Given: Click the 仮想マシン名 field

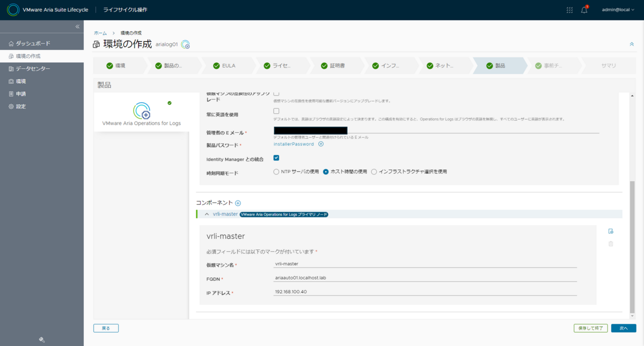Looking at the screenshot, I should [425, 264].
